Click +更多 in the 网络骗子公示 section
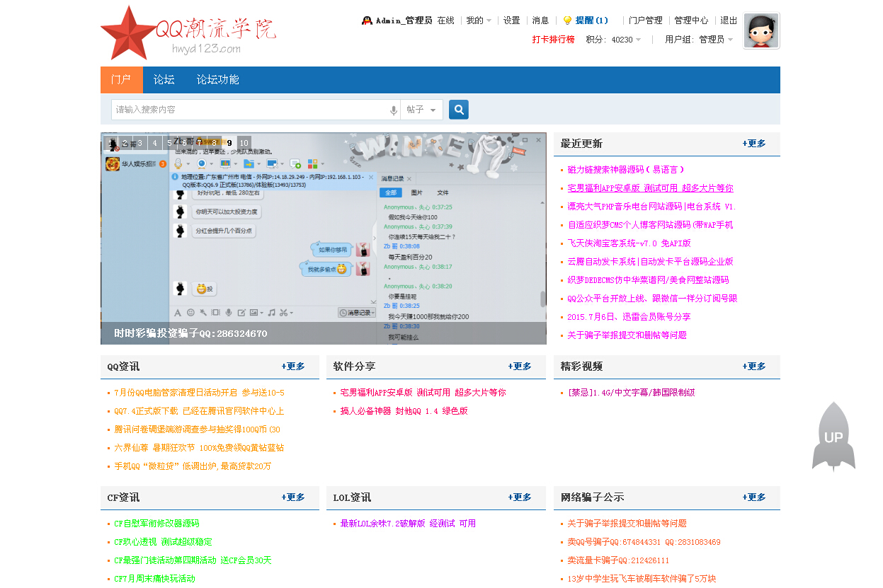Image resolution: width=883 pixels, height=588 pixels. [x=754, y=497]
